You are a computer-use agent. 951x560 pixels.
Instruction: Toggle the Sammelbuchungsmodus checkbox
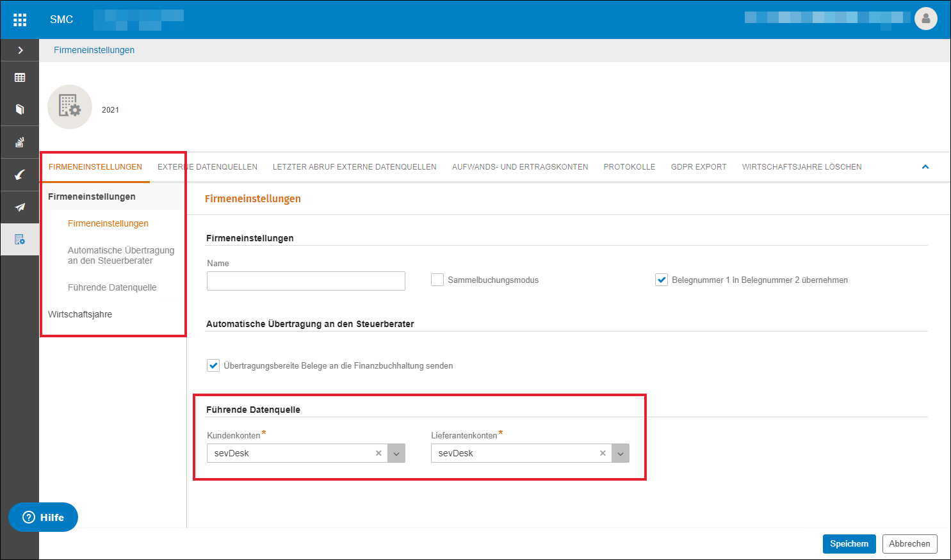pyautogui.click(x=437, y=280)
